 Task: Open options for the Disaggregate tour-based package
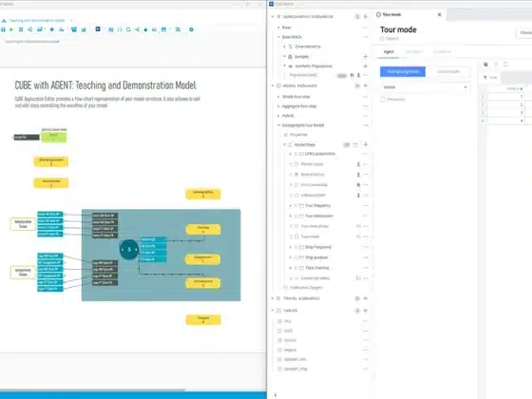(366, 125)
